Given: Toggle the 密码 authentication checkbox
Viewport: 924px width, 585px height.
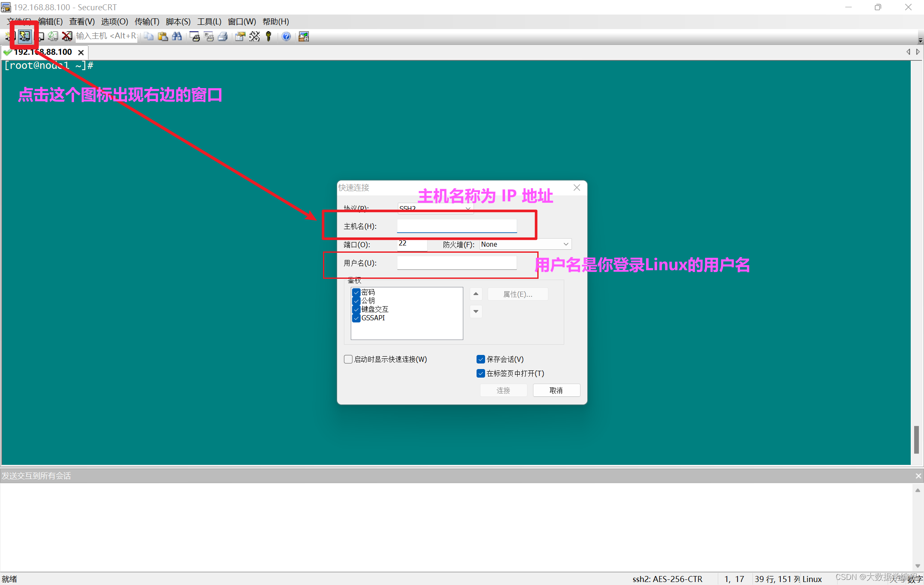Looking at the screenshot, I should pos(356,292).
